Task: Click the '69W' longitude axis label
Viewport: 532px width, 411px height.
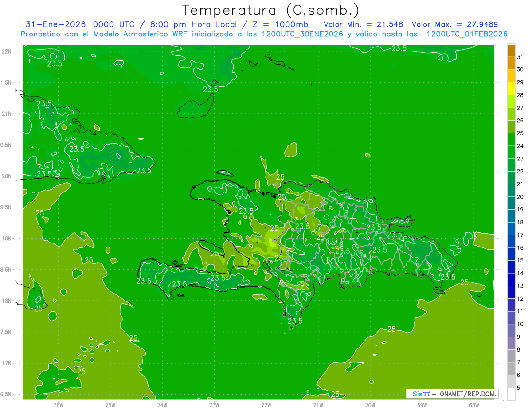Action: point(422,405)
